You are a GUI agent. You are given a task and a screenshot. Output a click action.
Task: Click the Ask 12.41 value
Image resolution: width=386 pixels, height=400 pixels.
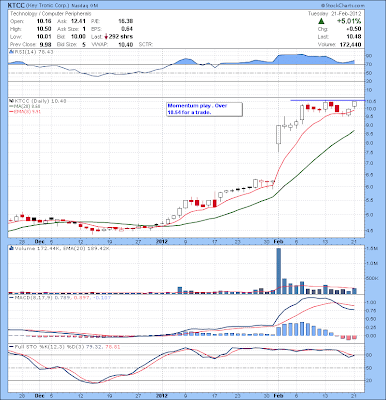[x=79, y=21]
